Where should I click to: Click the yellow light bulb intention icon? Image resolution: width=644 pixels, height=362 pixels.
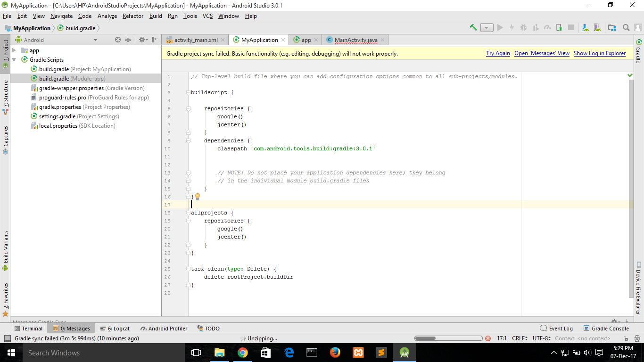click(198, 197)
